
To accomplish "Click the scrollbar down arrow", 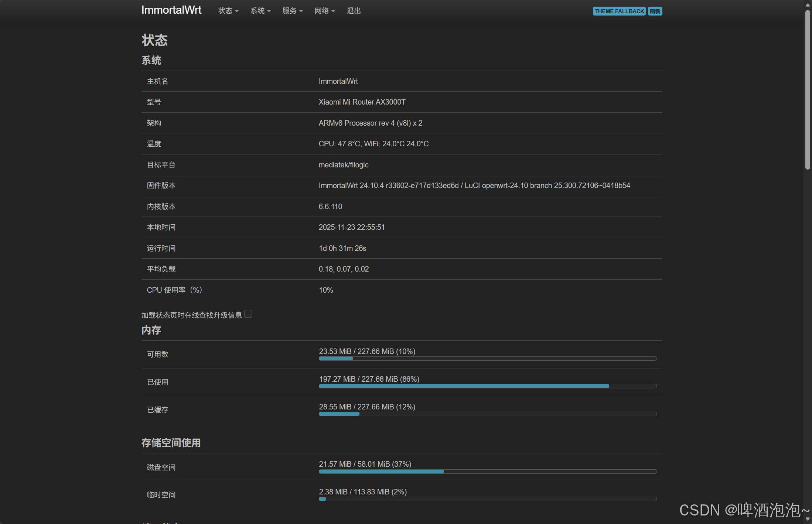I will coord(808,519).
